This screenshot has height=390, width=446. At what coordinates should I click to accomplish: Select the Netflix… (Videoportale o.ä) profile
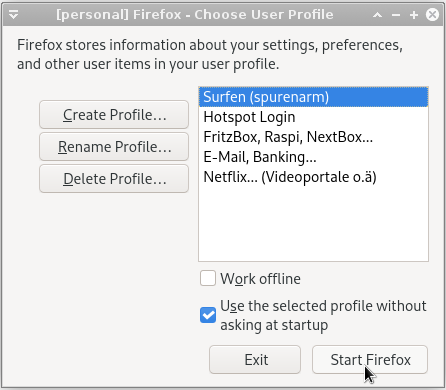(x=313, y=177)
